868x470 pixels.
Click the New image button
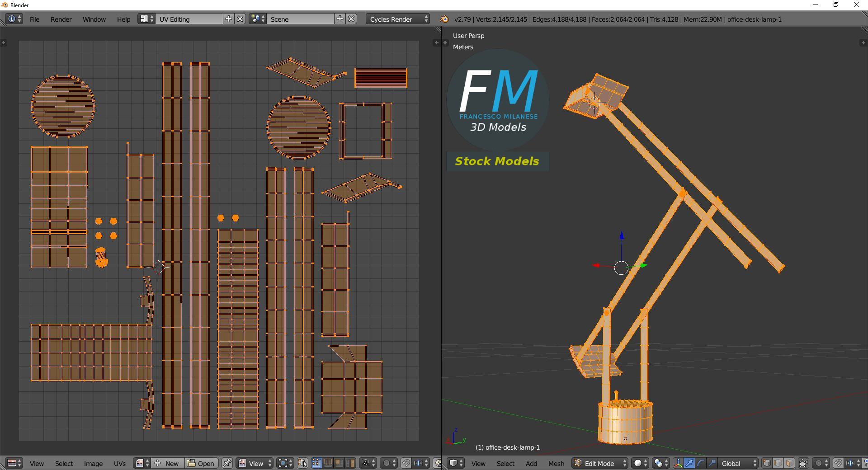pos(167,463)
